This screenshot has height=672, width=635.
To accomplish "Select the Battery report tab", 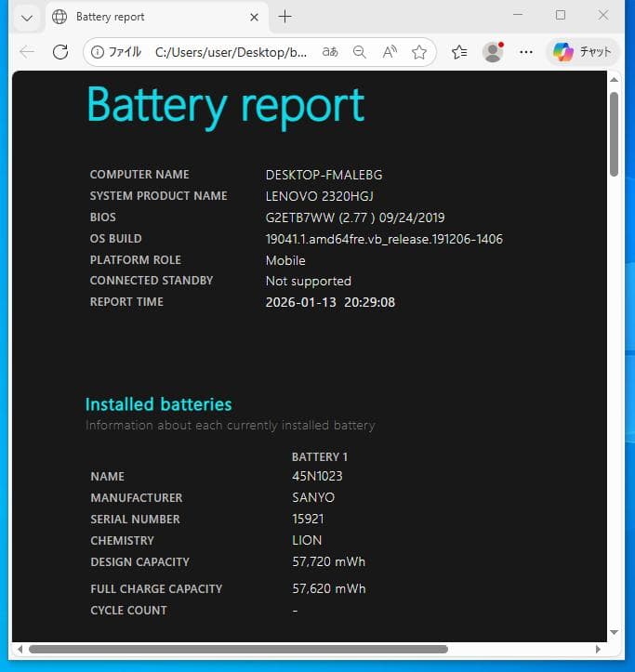I will (149, 17).
